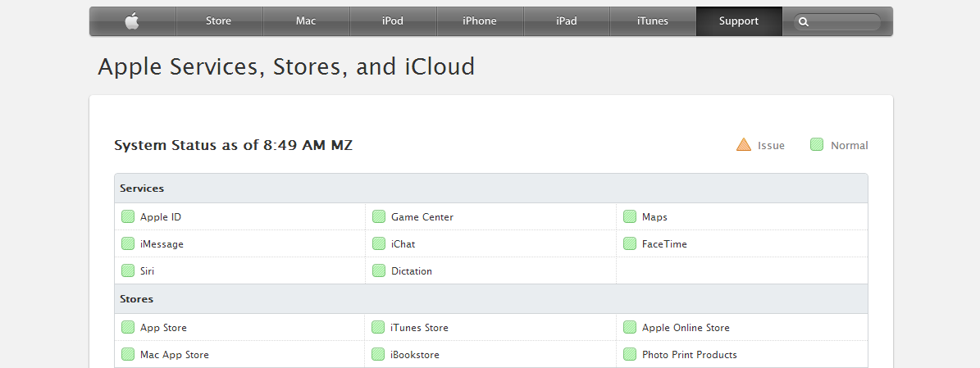Click the Apple logo in navigation bar
Screen dimensions: 980x368
tap(132, 20)
